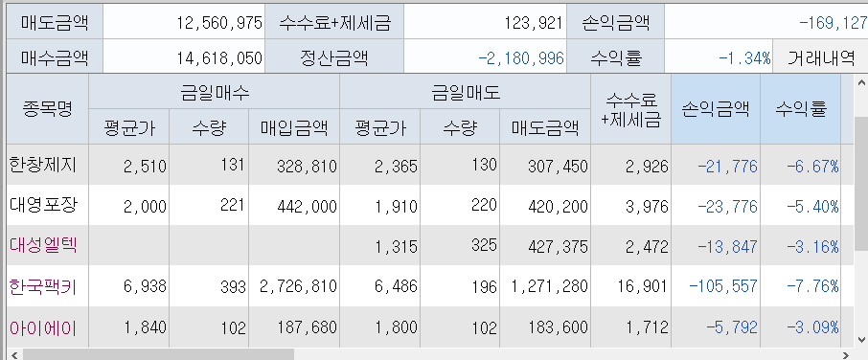Click vertical scrollbar up arrow
The image size is (868, 360).
click(861, 83)
